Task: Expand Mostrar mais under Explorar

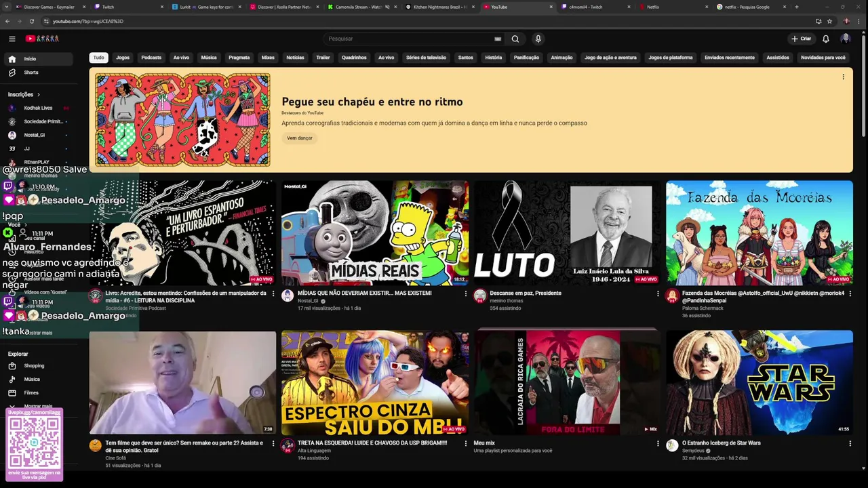Action: pyautogui.click(x=38, y=407)
